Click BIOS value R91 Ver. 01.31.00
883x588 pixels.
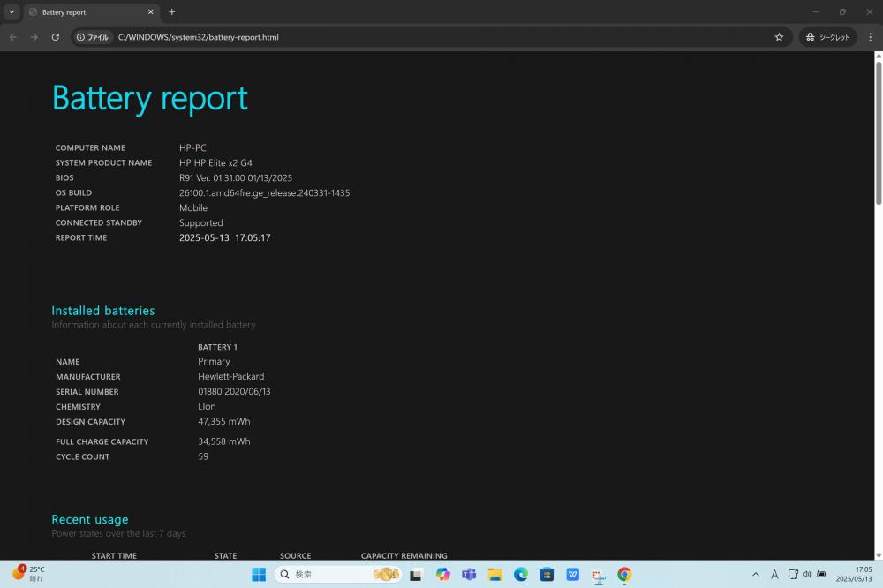pos(236,178)
